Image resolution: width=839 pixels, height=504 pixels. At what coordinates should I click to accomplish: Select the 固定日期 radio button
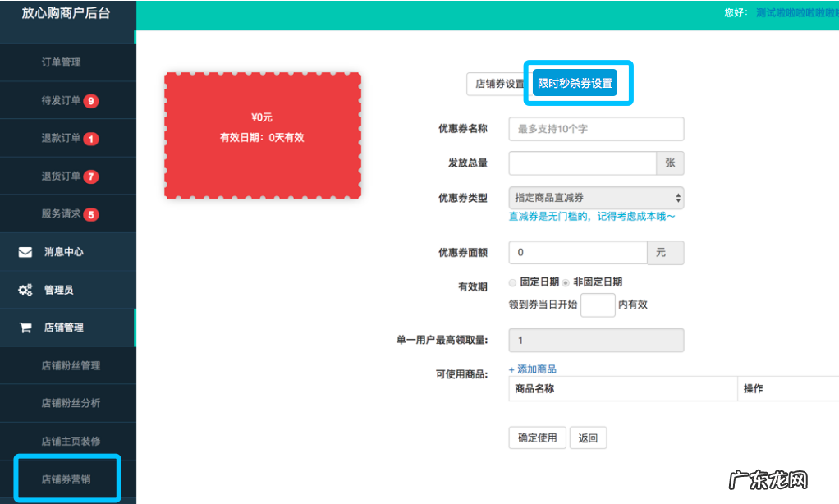[x=512, y=282]
